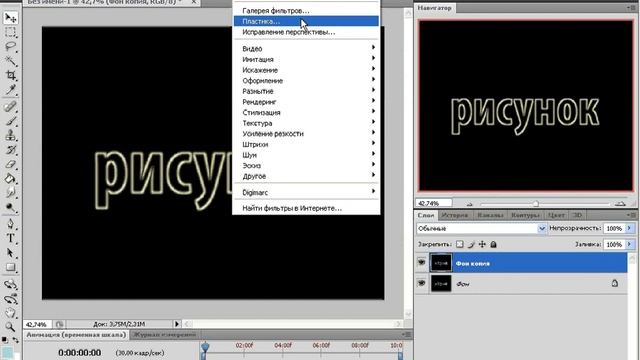Select the Healing Brush tool
Image resolution: width=640 pixels, height=360 pixels.
click(x=11, y=107)
